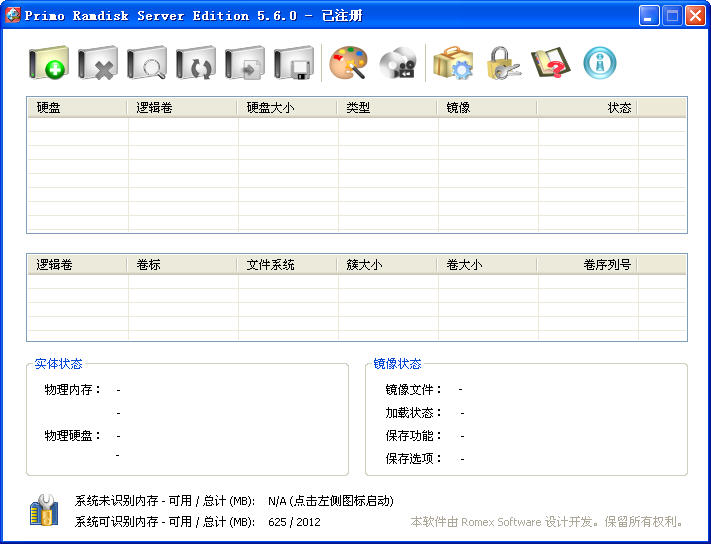This screenshot has width=711, height=544.
Task: Open the help book with question mark
Action: [x=551, y=64]
